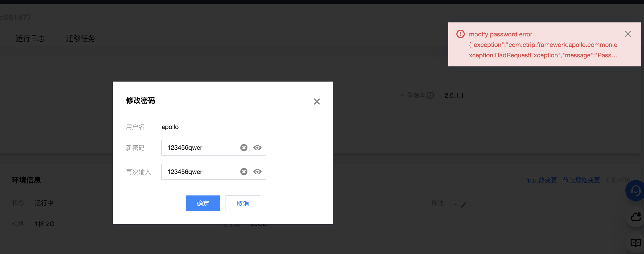Clear the 再次输入 field with the X icon

pyautogui.click(x=244, y=172)
